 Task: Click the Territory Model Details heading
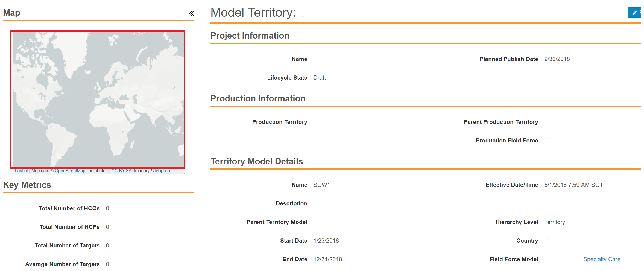256,161
